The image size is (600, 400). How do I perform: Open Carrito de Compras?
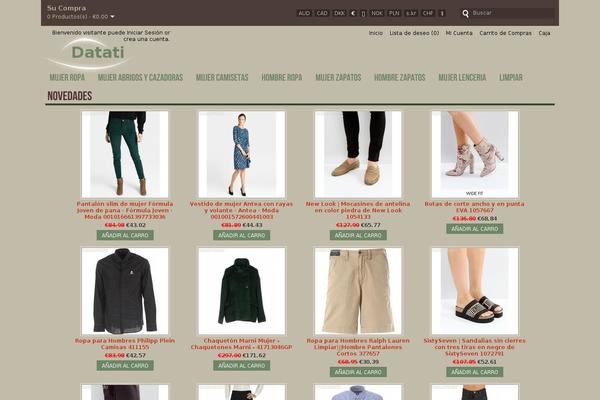505,33
